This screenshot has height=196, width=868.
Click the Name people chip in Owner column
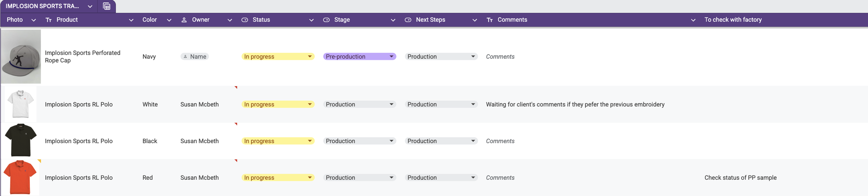tap(194, 57)
